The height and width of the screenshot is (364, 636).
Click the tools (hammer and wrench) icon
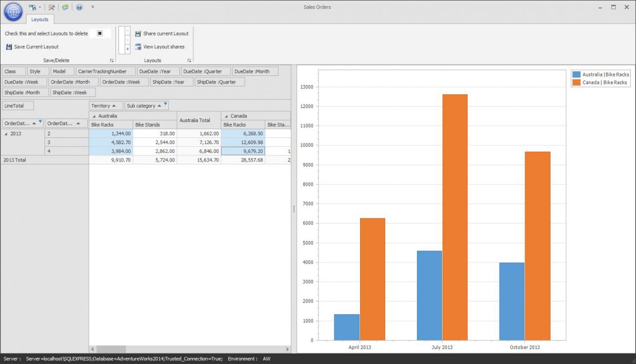point(51,7)
